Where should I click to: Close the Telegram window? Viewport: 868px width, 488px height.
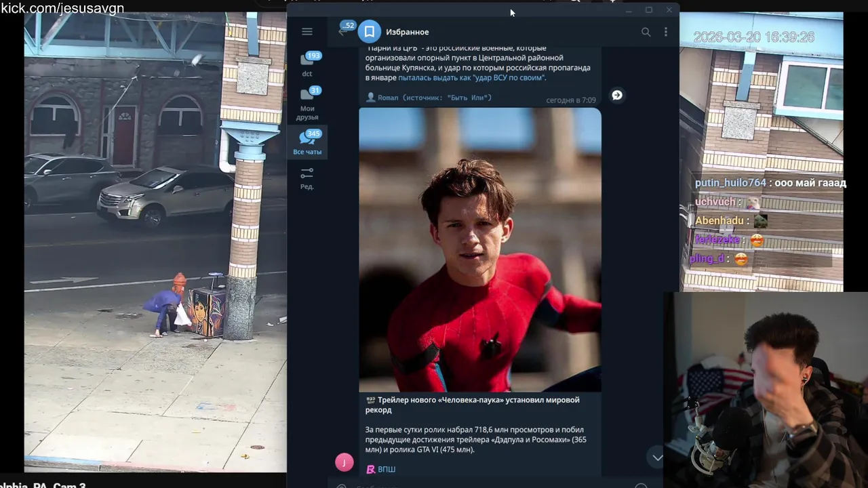pyautogui.click(x=669, y=10)
